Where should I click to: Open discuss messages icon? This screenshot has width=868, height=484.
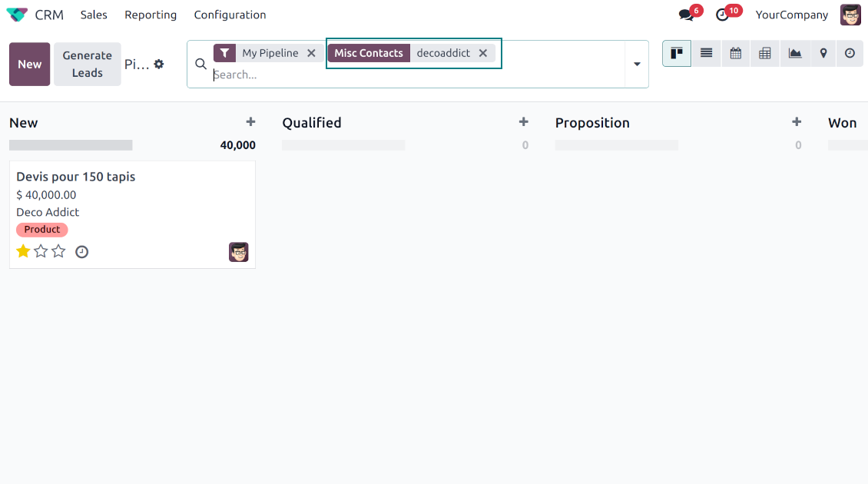[686, 15]
